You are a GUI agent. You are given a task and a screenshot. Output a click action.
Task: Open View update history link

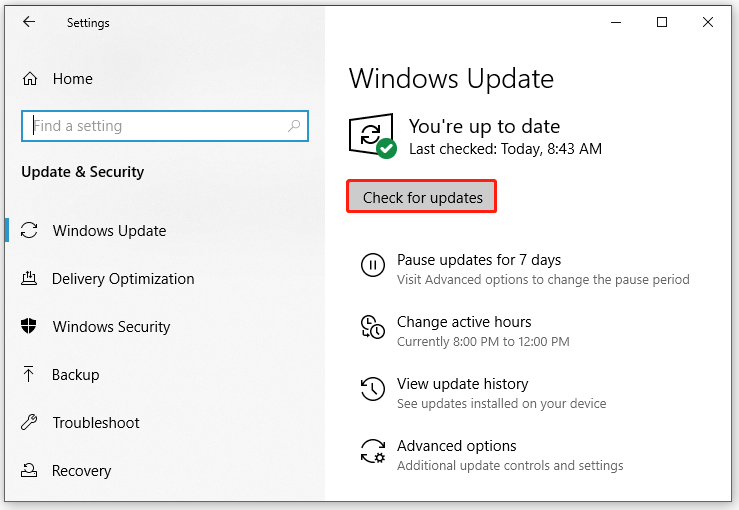(x=462, y=384)
